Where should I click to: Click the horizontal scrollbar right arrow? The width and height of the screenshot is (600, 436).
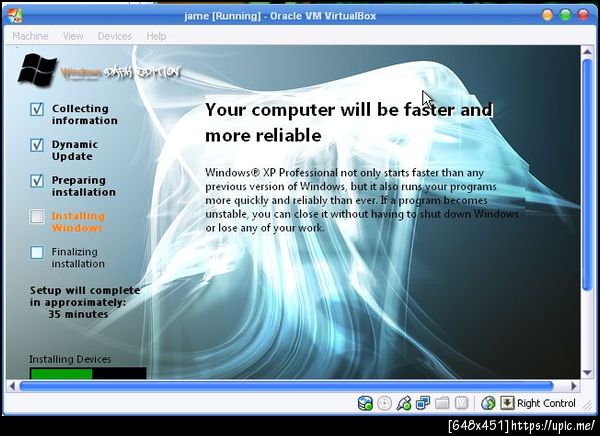(574, 386)
